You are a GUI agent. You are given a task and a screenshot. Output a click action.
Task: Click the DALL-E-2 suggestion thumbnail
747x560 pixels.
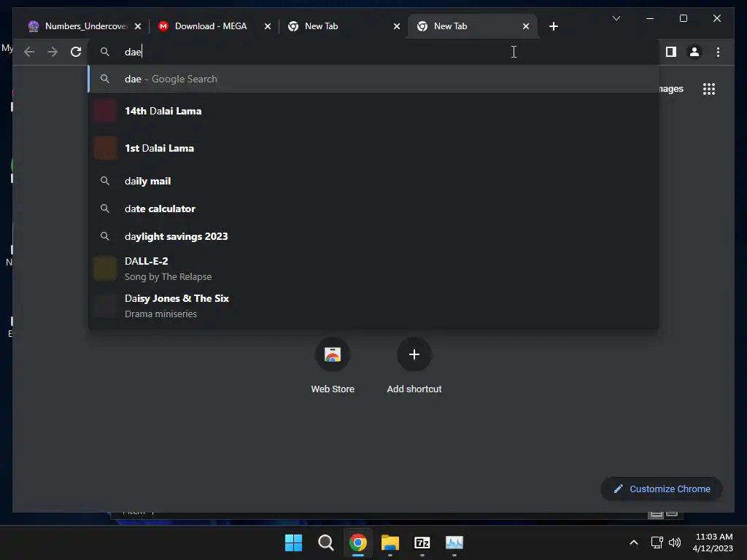tap(105, 268)
